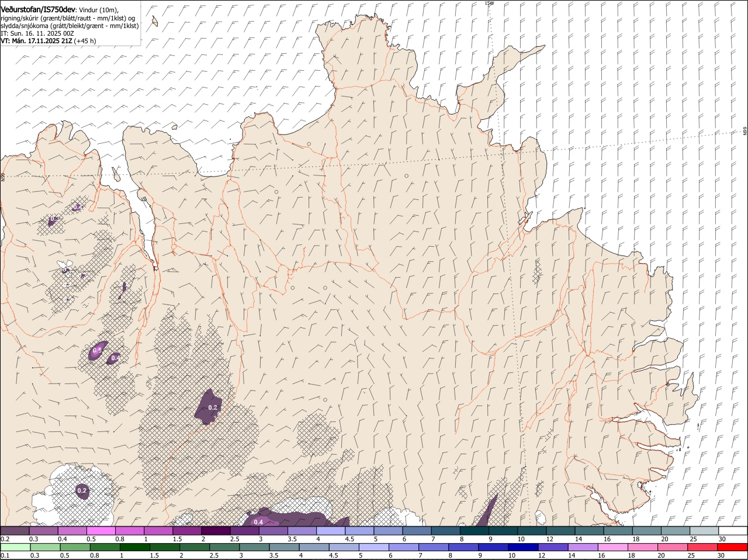Click the '0.2' value in the large central-west blob
Image resolution: width=748 pixels, height=560 pixels.
coord(213,408)
